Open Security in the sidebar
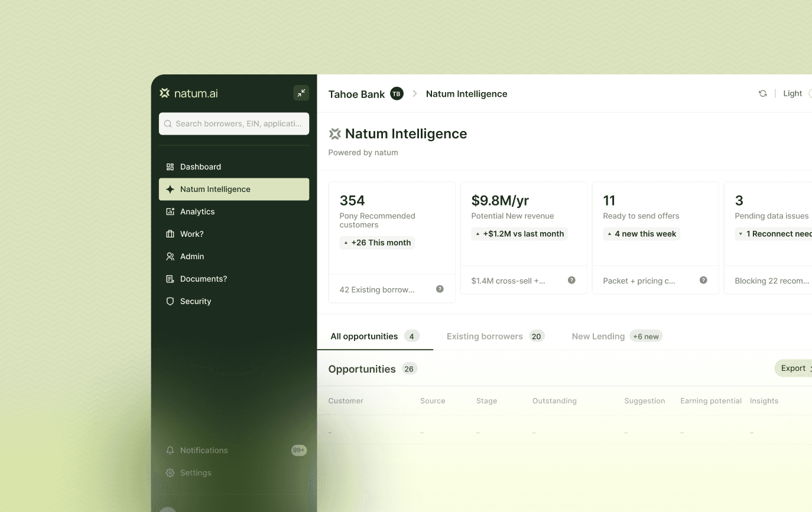The width and height of the screenshot is (812, 512). [x=234, y=302]
